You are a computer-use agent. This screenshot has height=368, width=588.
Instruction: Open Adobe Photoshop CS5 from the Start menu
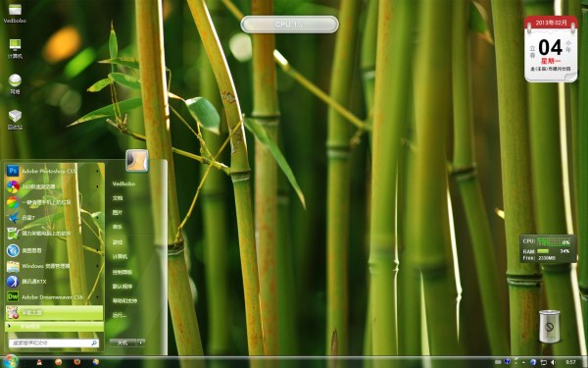54,171
